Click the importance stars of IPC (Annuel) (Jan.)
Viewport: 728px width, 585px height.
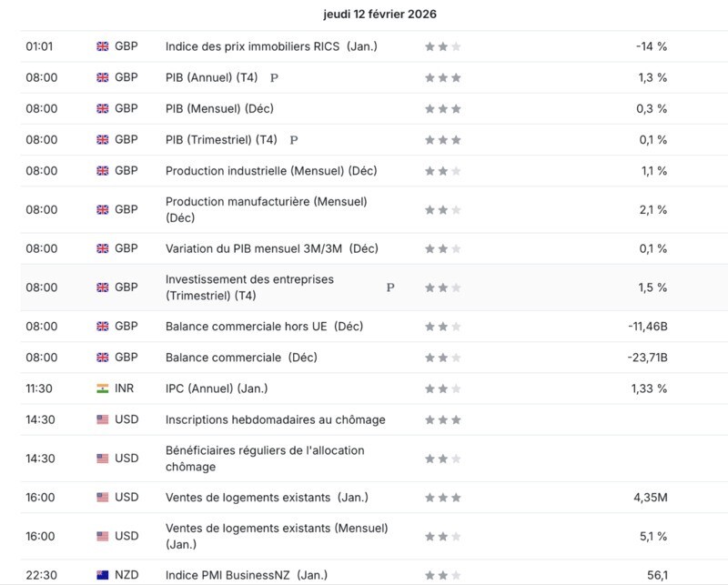click(x=443, y=388)
